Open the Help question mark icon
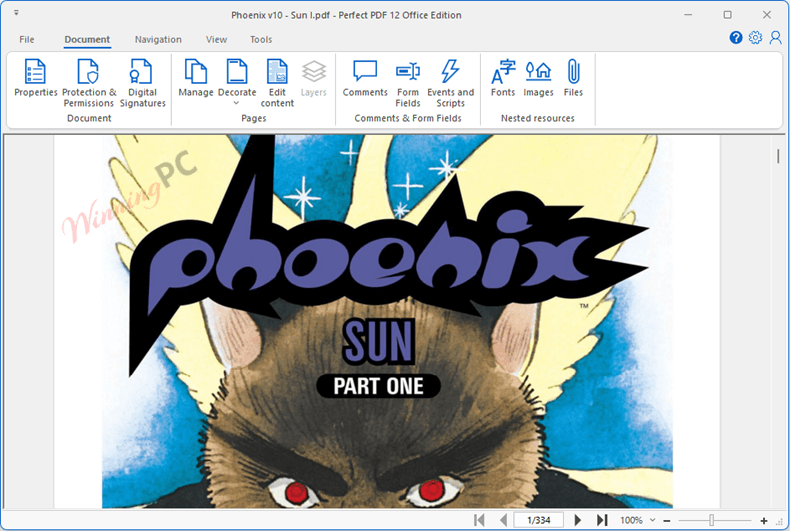The height and width of the screenshot is (531, 790). 736,38
